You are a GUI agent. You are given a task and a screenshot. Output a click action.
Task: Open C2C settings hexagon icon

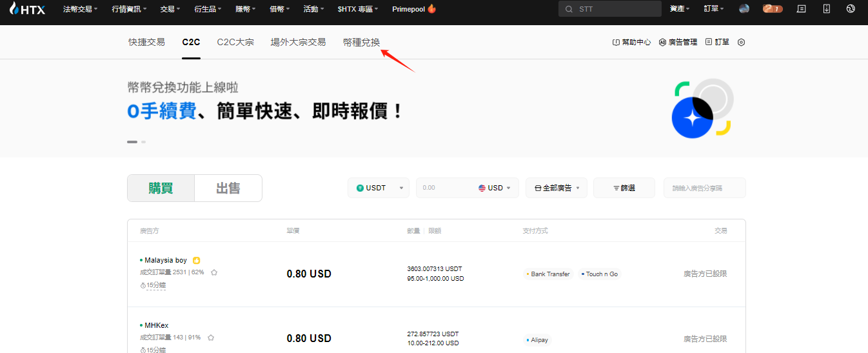point(741,42)
